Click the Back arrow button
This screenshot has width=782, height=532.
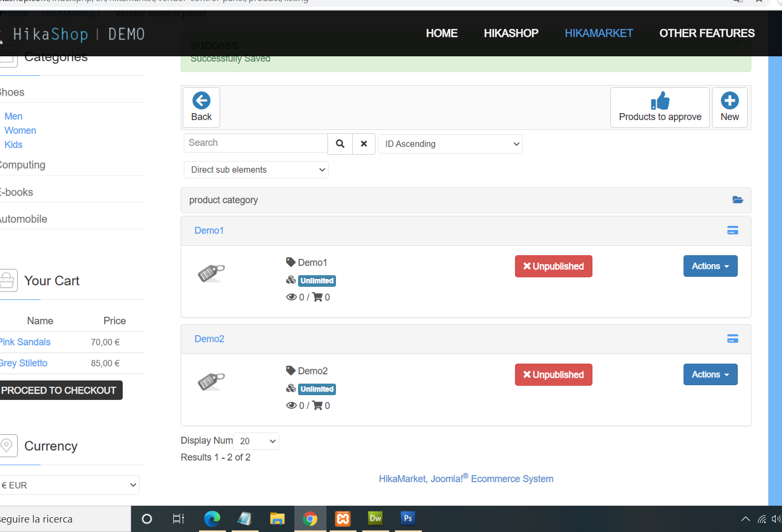(x=201, y=107)
